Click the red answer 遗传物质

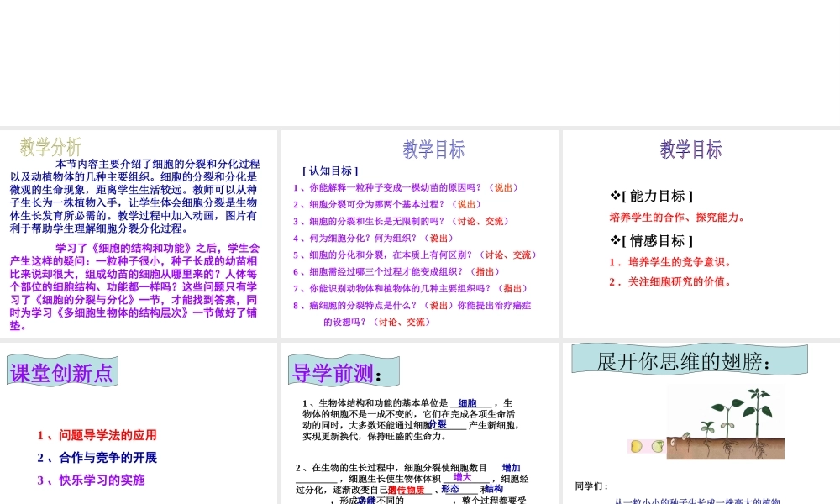407,490
